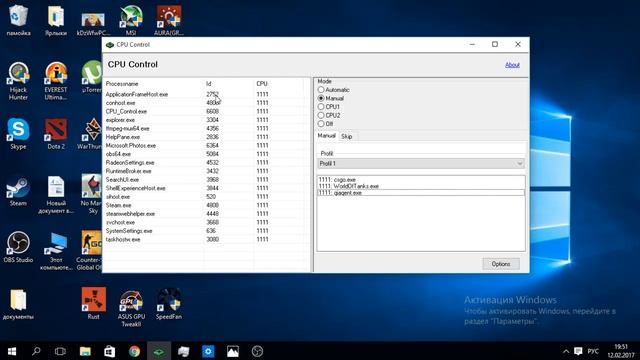Open taskbar search magnifier
This screenshot has height=360, width=640.
[36, 351]
